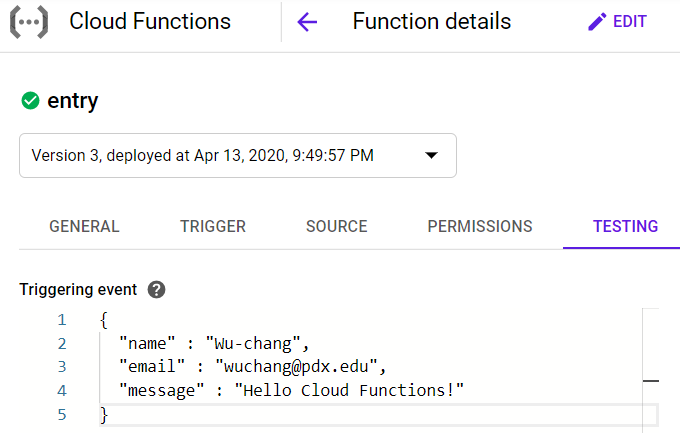Click the Function details heading

(431, 22)
